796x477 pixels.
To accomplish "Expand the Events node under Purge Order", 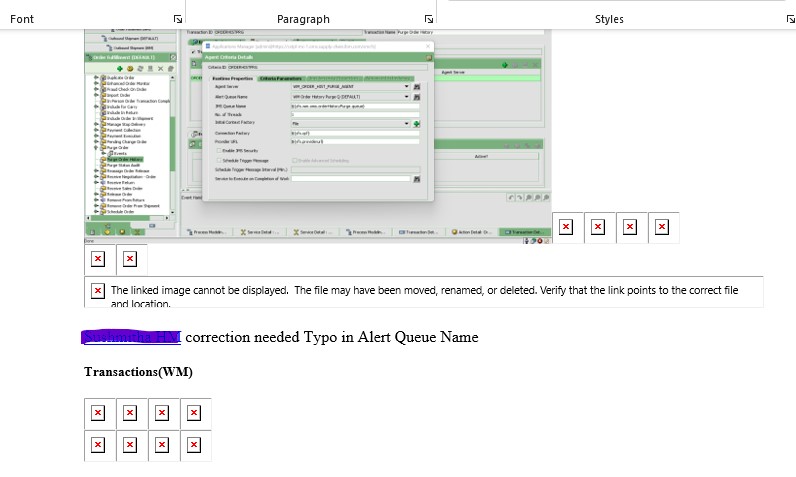I will pos(103,153).
